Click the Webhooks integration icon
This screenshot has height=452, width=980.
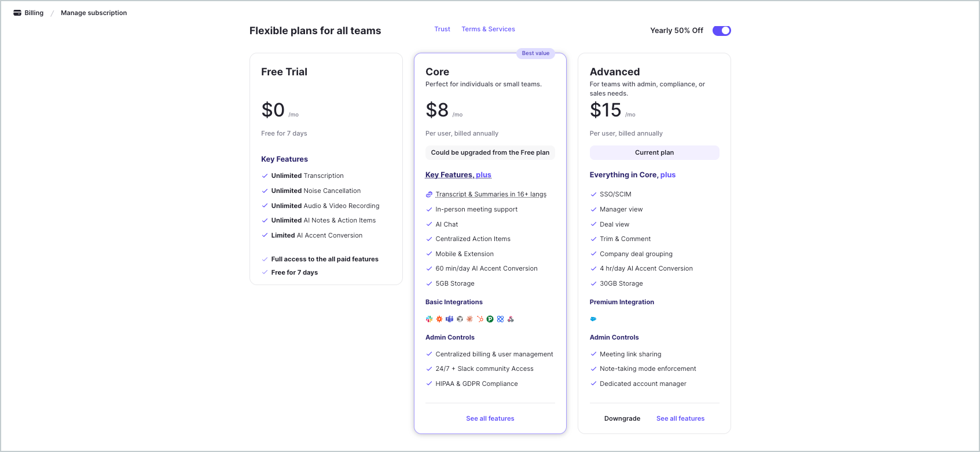pos(511,319)
